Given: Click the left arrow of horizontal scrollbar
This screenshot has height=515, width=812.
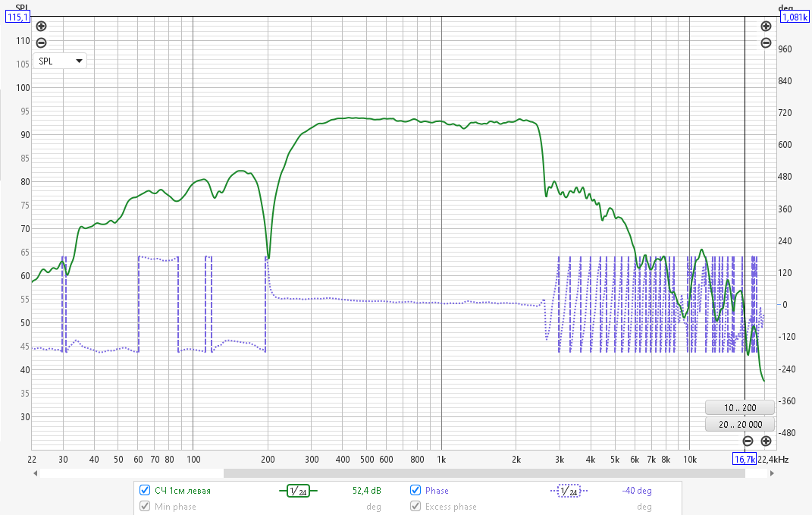Looking at the screenshot, I should tap(35, 473).
